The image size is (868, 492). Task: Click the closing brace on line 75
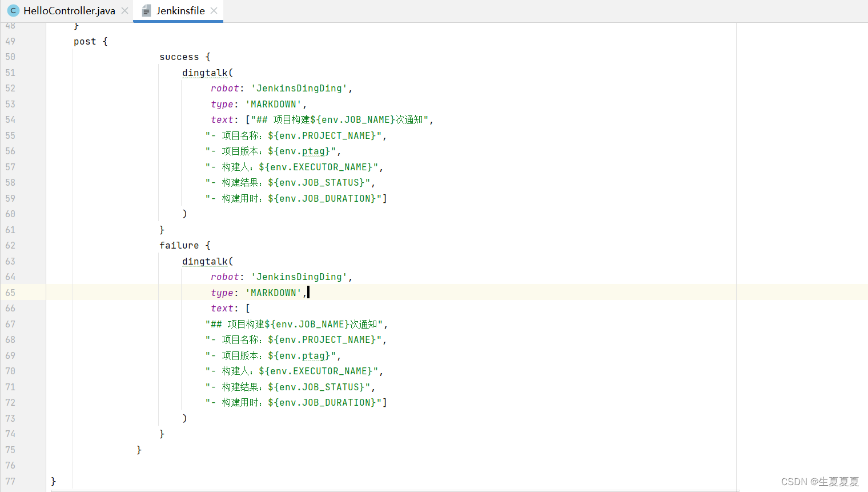click(x=139, y=450)
